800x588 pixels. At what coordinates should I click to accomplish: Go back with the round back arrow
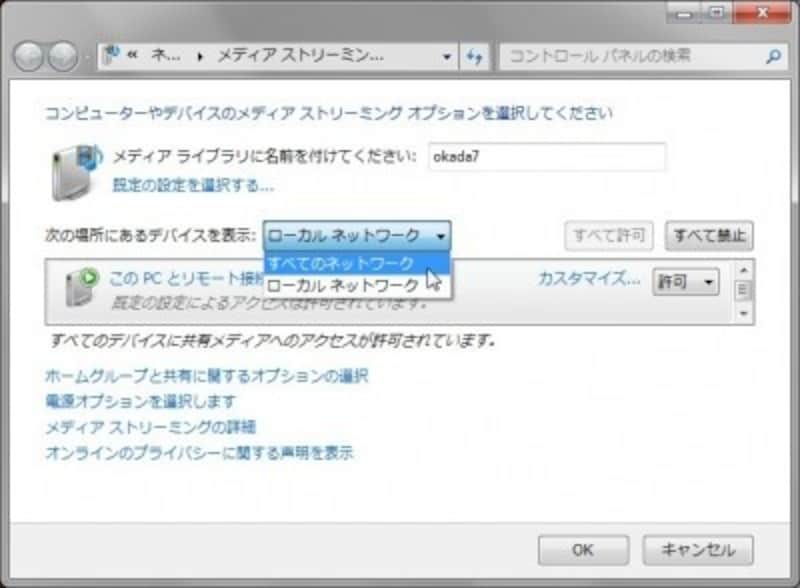[x=28, y=56]
